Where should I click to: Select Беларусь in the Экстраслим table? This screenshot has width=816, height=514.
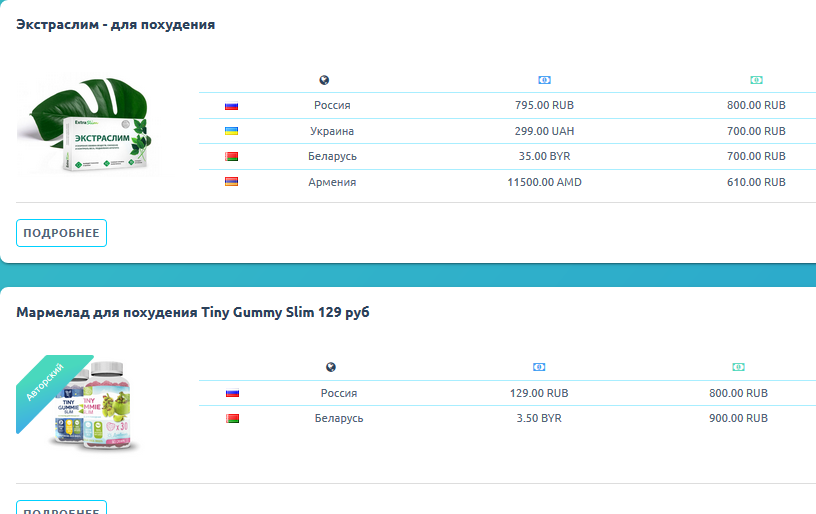coord(332,156)
